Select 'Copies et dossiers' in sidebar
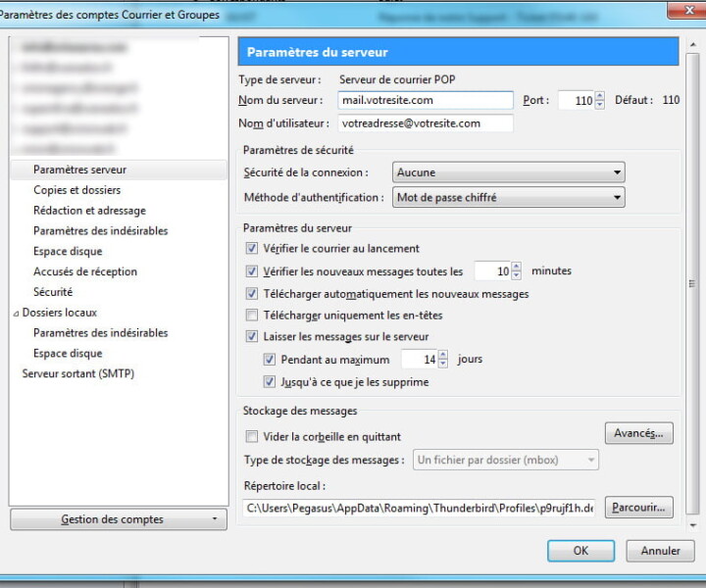The height and width of the screenshot is (588, 706). tap(77, 190)
